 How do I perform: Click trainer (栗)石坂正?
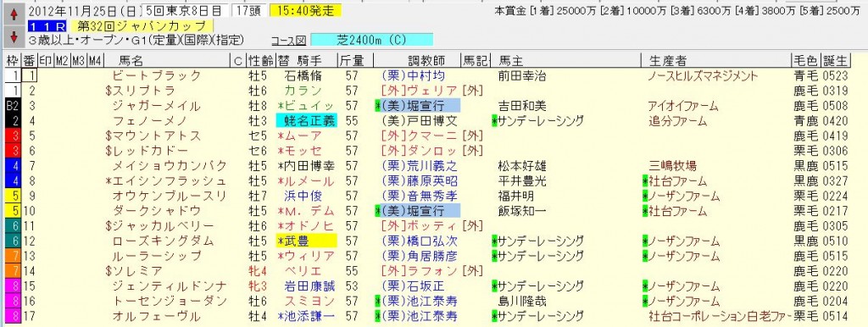[413, 285]
